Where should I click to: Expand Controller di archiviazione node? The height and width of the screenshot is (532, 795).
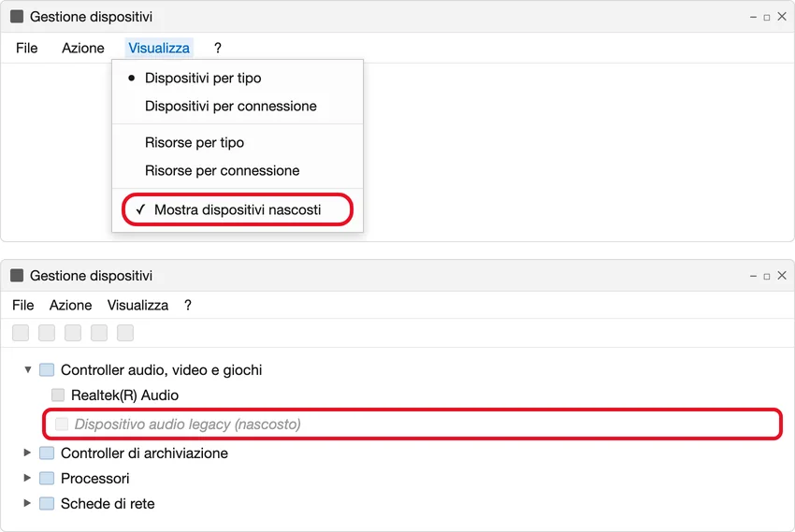[x=27, y=453]
